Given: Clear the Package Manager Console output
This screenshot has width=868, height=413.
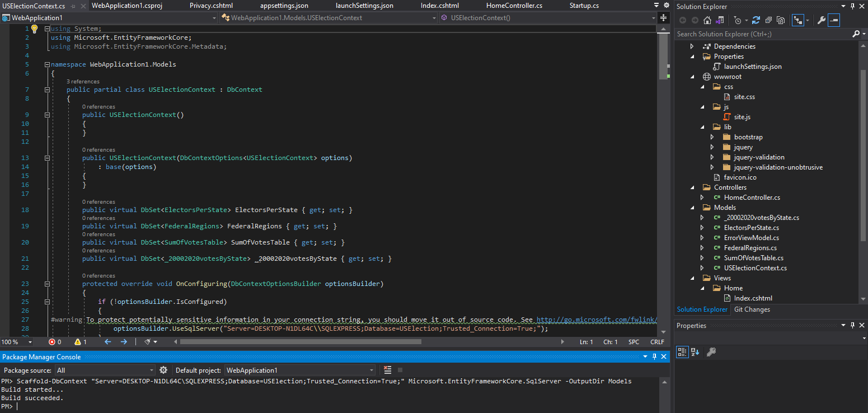Looking at the screenshot, I should tap(387, 370).
